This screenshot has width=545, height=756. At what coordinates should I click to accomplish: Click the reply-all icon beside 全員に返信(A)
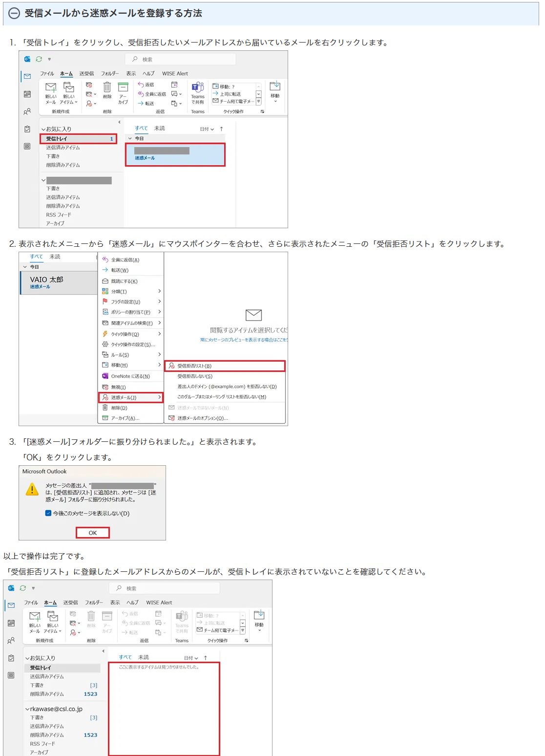coord(105,259)
